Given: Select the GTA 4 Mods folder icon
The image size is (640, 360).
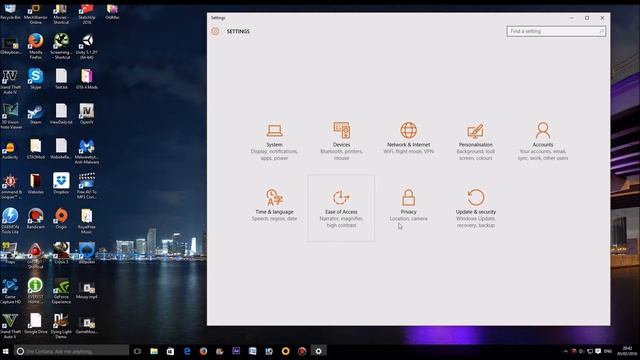Looking at the screenshot, I should coord(87,79).
